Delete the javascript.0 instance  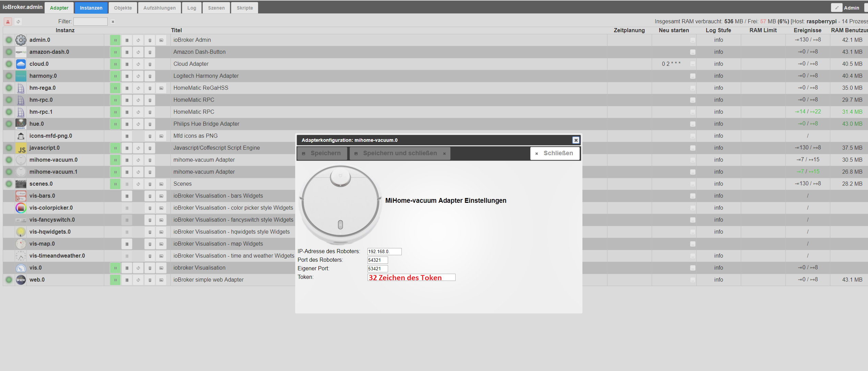point(150,148)
